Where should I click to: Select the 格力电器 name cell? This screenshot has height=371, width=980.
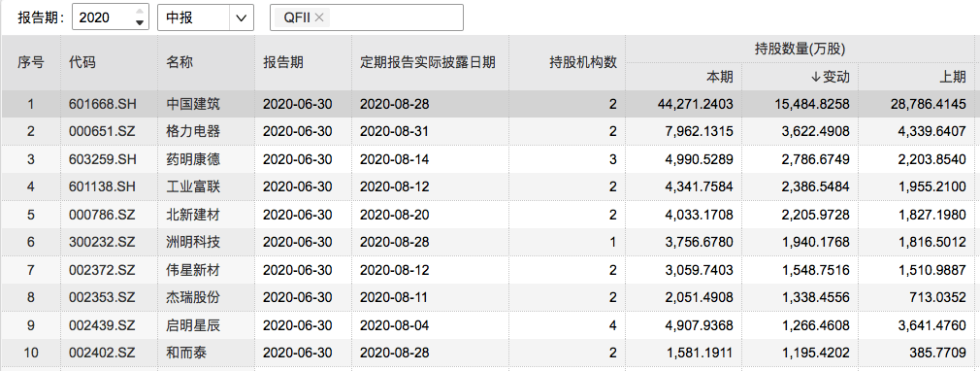click(x=193, y=131)
